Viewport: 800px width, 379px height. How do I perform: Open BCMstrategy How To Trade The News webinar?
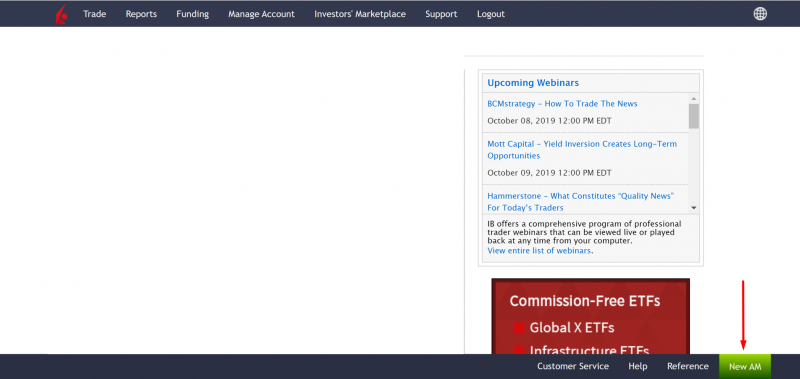tap(562, 104)
